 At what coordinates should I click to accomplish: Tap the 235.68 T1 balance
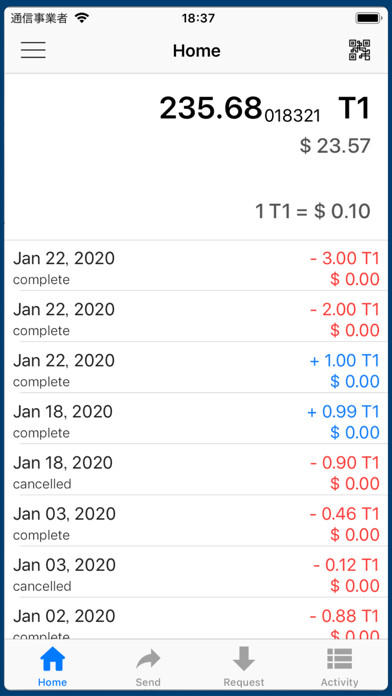coord(265,108)
